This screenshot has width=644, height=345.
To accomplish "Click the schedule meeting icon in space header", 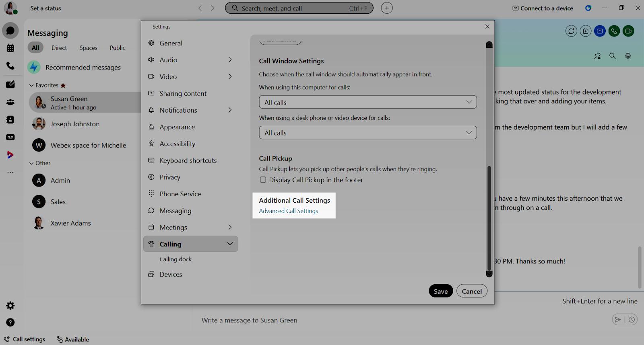I will (x=586, y=31).
